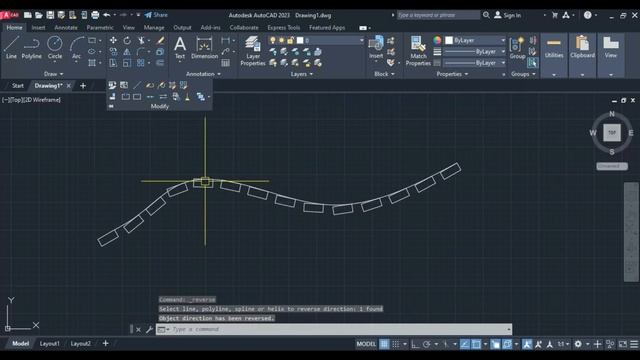Click the Reverse tool in expanded Modify panel
This screenshot has height=360, width=640.
[x=163, y=97]
